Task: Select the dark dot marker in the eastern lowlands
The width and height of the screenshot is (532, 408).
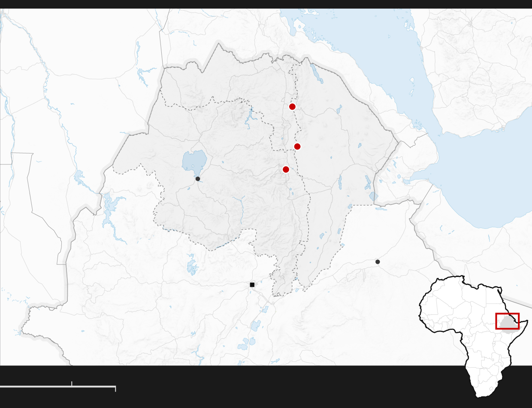Action: 378,262
